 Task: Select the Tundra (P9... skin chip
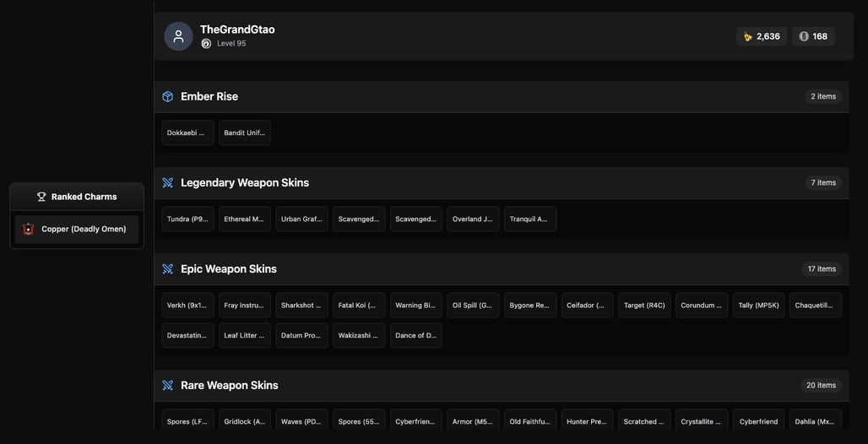click(187, 219)
